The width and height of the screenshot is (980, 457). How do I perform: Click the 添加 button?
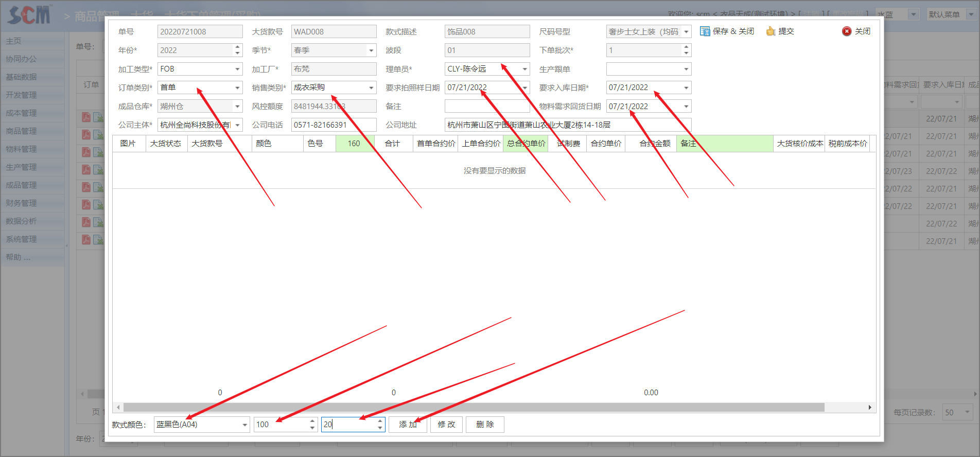[x=408, y=425]
